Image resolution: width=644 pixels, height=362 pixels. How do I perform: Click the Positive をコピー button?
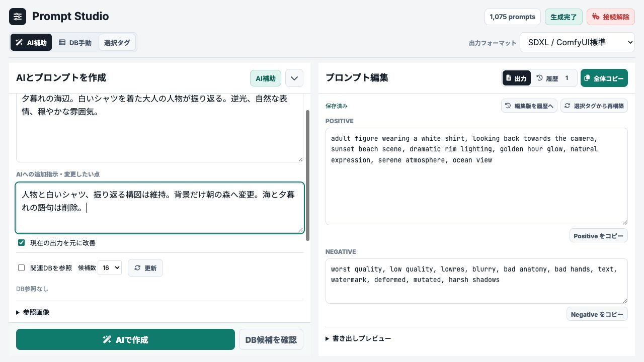(x=598, y=236)
